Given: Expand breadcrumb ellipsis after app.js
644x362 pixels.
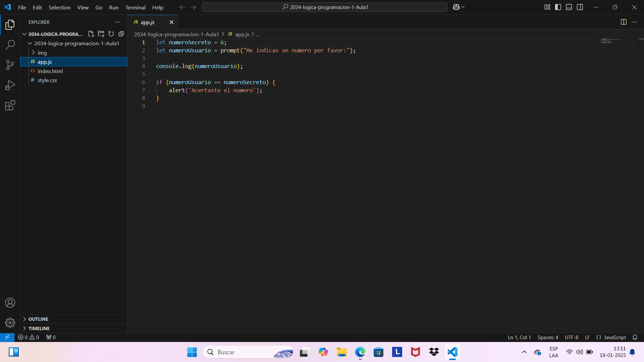Looking at the screenshot, I should (x=258, y=34).
